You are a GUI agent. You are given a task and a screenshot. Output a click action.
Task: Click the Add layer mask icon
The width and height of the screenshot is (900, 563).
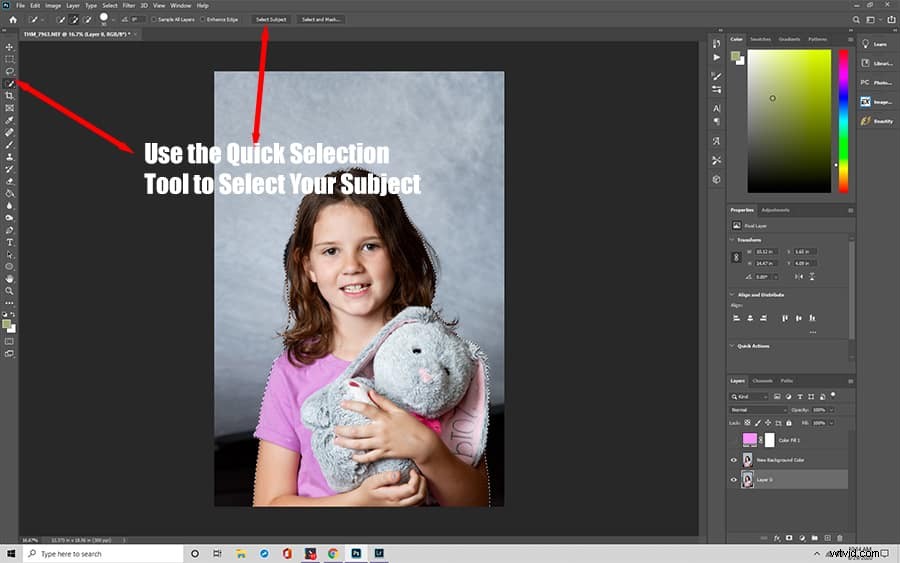point(789,538)
